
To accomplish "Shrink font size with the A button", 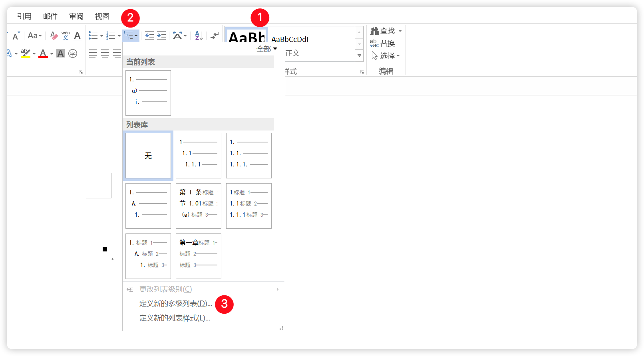I will click(16, 36).
